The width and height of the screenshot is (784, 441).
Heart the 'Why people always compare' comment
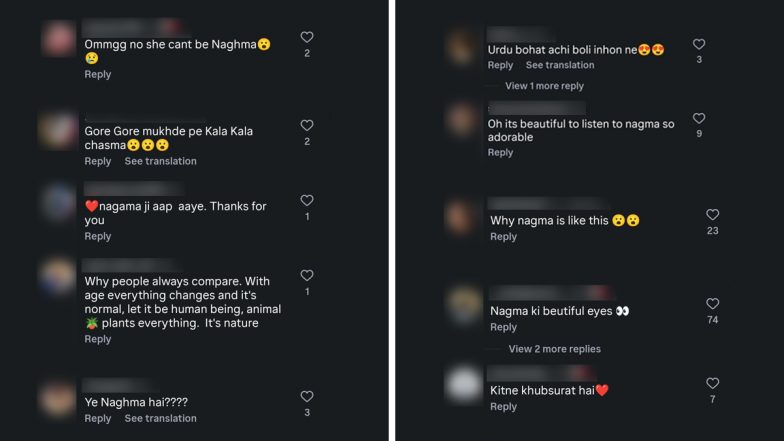click(307, 275)
